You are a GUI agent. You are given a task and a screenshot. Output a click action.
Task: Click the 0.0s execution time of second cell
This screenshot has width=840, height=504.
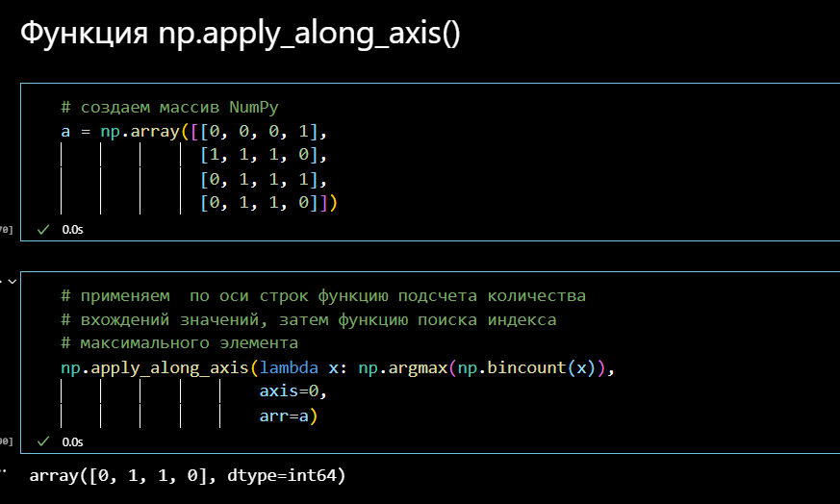tap(73, 441)
